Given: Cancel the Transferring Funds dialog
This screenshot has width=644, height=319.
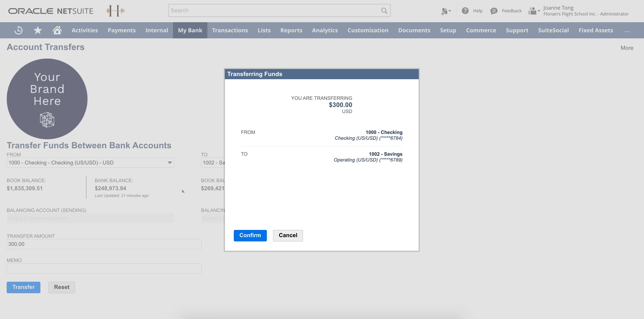Looking at the screenshot, I should [288, 236].
